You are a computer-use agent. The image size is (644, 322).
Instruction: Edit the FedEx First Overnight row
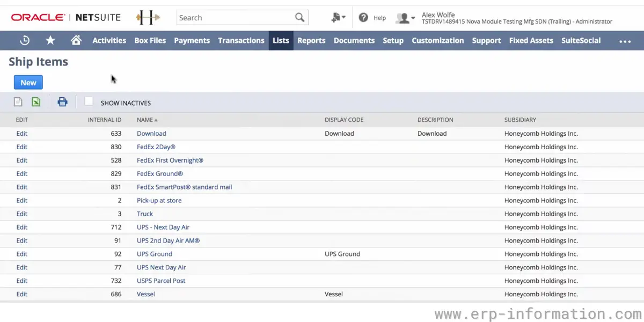coord(21,160)
